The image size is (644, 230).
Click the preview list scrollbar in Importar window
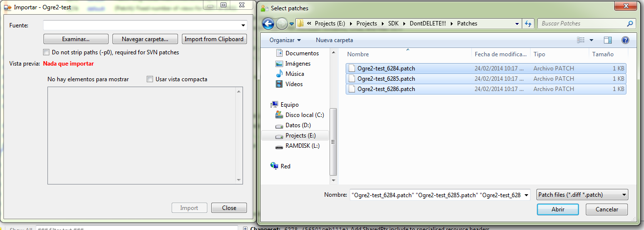(x=239, y=136)
